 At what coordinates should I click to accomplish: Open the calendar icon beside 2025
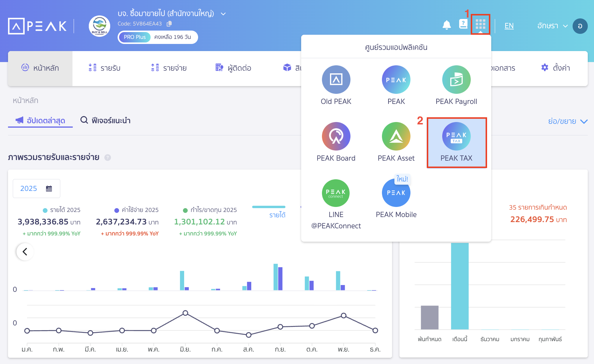(x=49, y=188)
